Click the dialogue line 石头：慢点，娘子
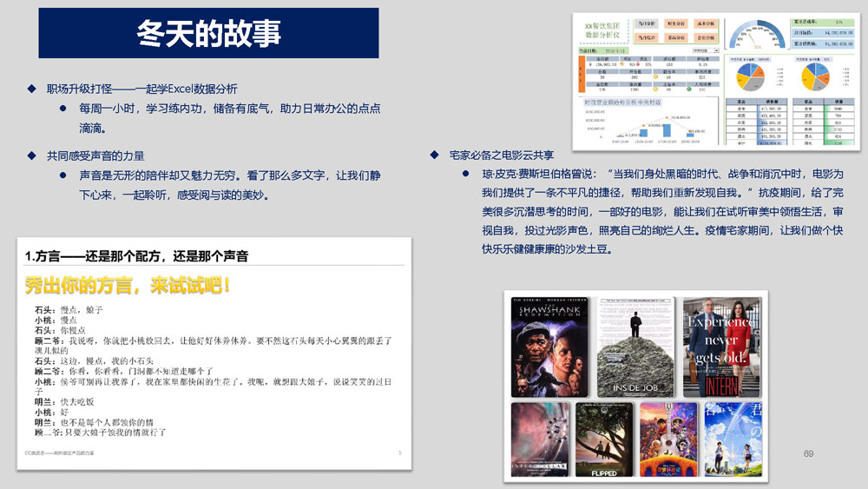This screenshot has width=868, height=489. pos(69,309)
